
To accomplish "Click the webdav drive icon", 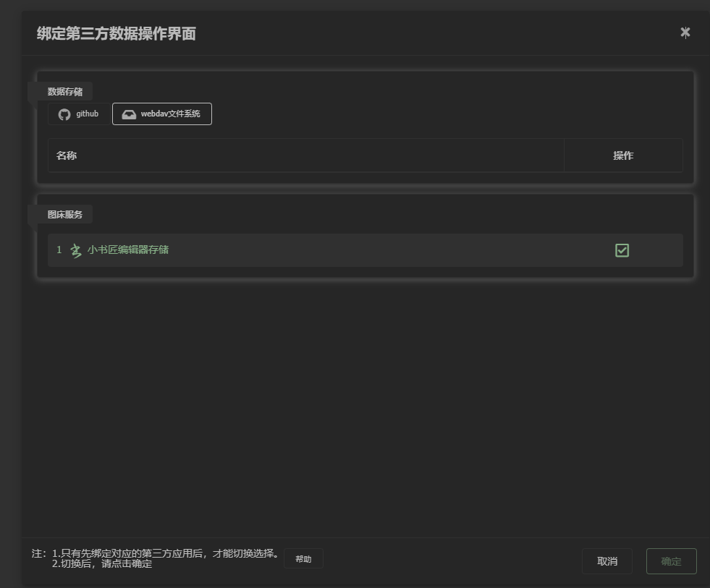I will tap(129, 114).
